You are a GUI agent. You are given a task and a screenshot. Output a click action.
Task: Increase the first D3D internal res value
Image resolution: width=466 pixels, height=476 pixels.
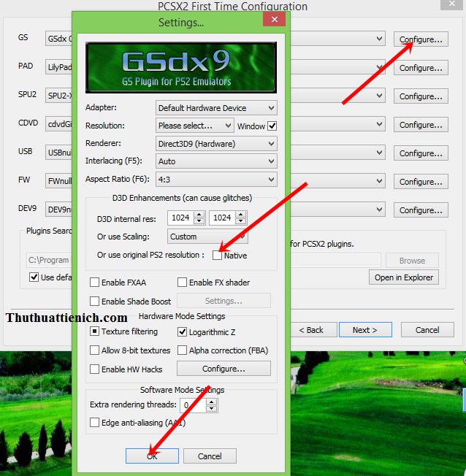199,215
